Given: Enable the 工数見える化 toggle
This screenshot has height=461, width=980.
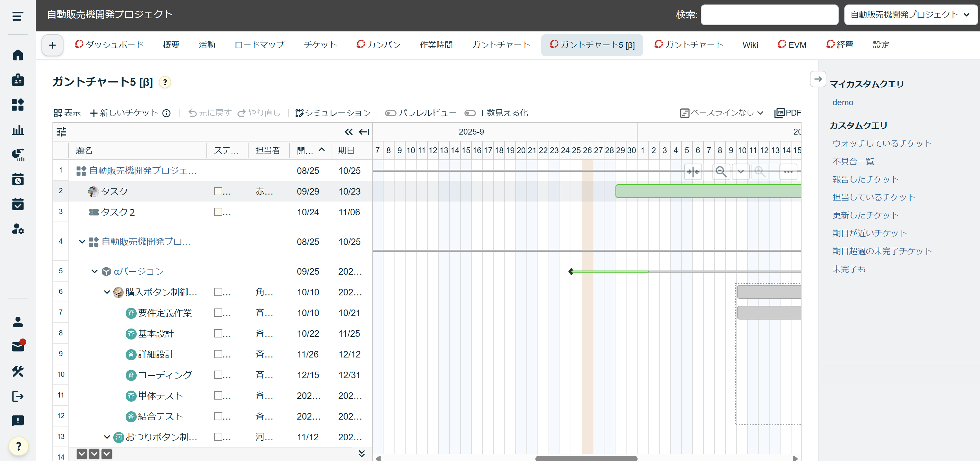Looking at the screenshot, I should [470, 113].
